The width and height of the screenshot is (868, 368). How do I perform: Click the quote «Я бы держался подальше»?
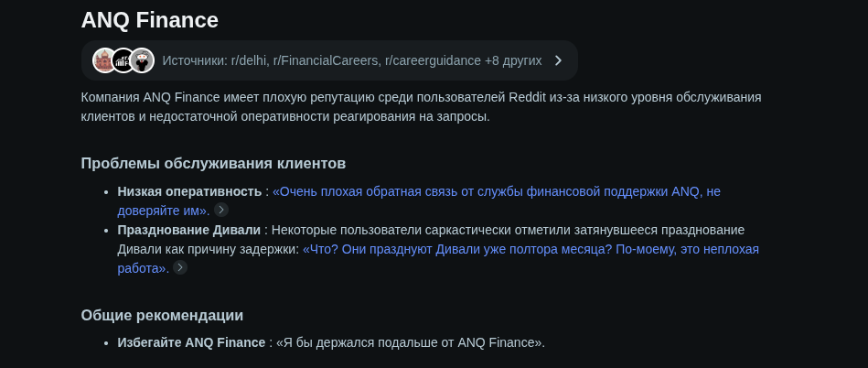[x=410, y=342]
